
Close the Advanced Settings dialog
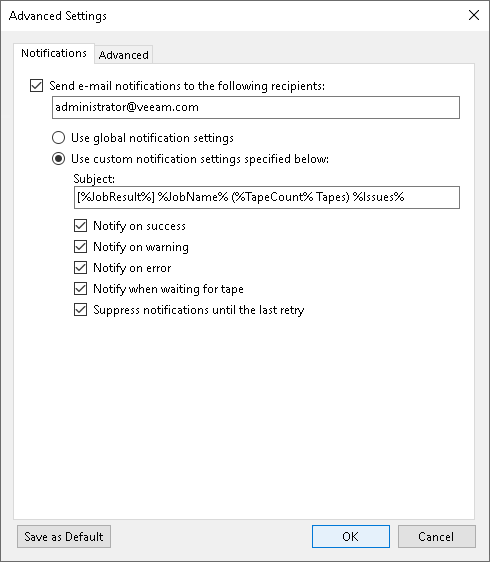pyautogui.click(x=474, y=15)
